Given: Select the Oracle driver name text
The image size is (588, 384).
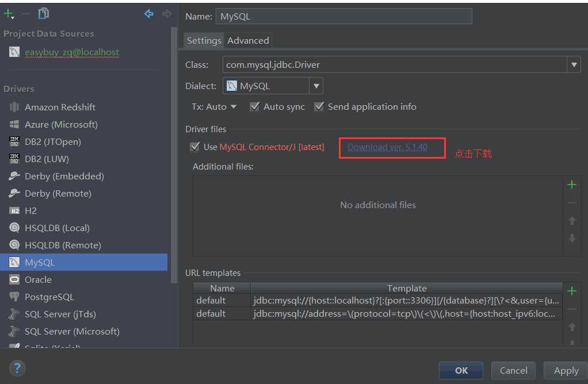Looking at the screenshot, I should click(38, 280).
